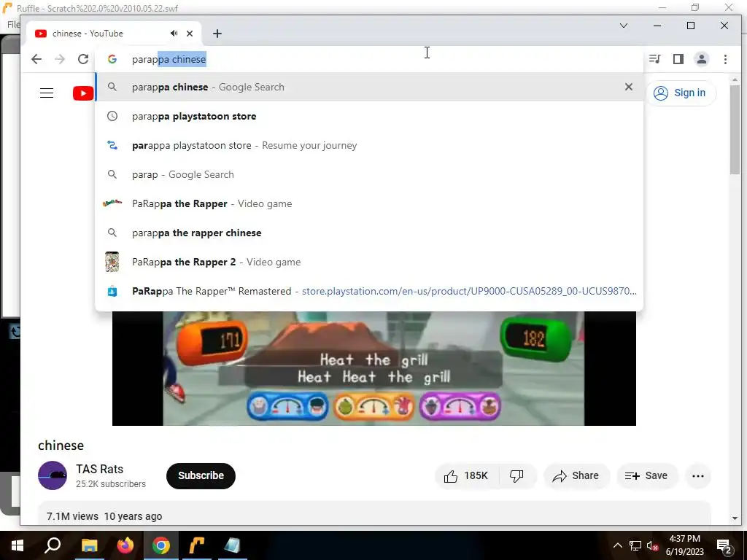Choose the 'parappa playstatoon store' history suggestion
This screenshot has width=747, height=560.
[369, 116]
